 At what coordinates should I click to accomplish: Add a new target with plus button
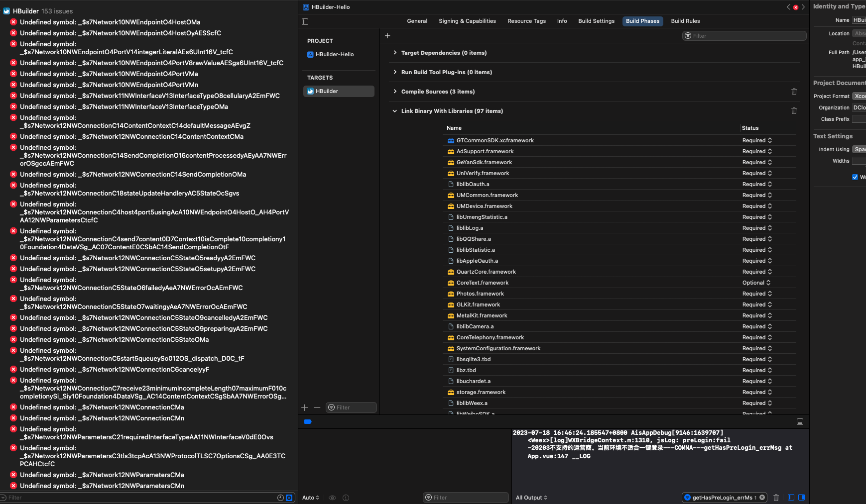(x=305, y=407)
